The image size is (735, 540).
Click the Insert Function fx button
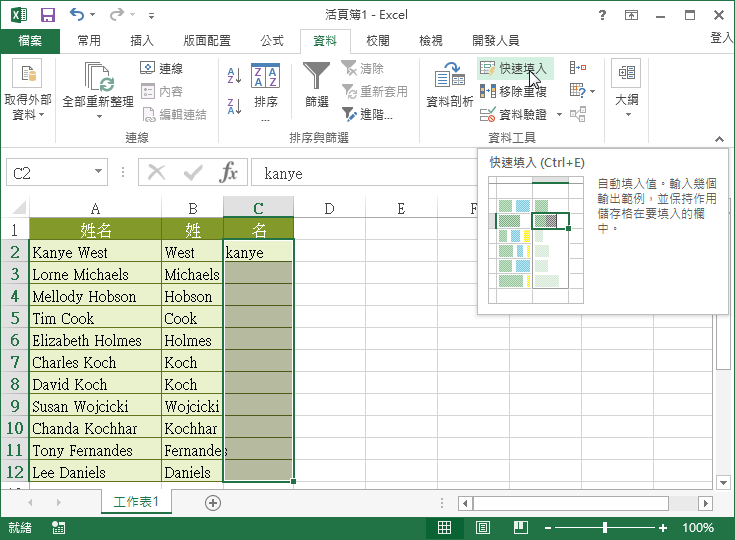(x=228, y=172)
